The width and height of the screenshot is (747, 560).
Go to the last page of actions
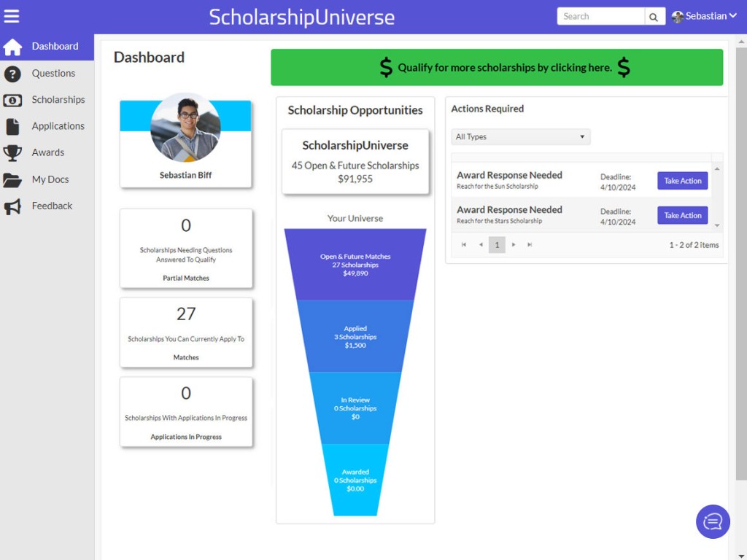click(x=530, y=245)
